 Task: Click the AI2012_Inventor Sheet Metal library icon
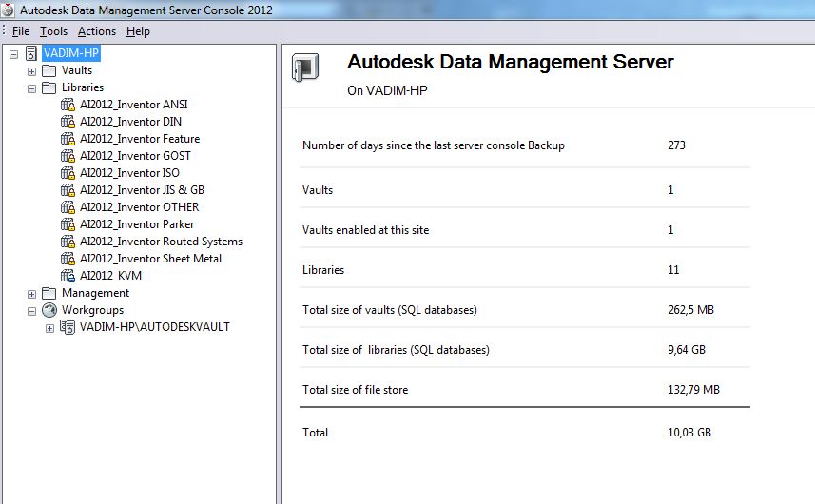68,259
